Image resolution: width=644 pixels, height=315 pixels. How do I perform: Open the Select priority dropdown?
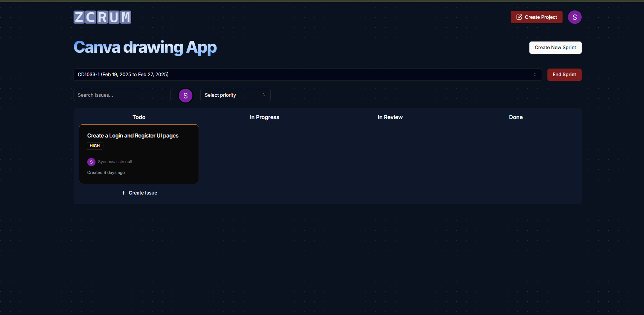coord(235,95)
